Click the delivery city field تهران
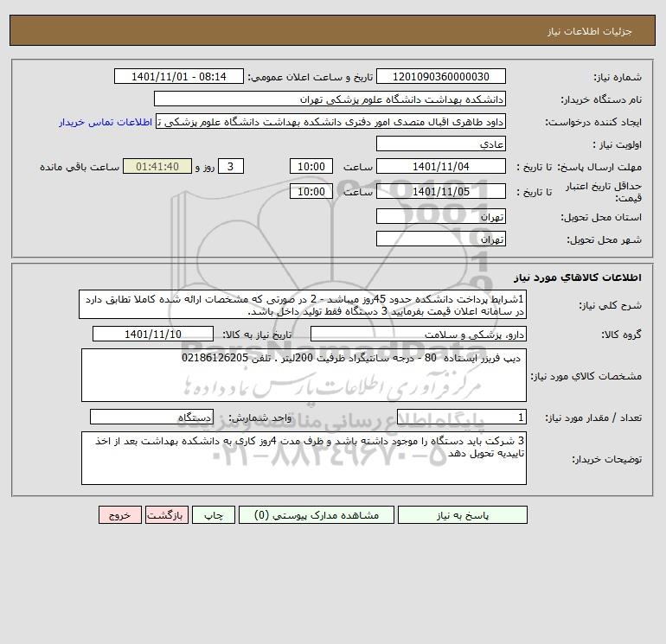666x644 pixels. [441, 239]
